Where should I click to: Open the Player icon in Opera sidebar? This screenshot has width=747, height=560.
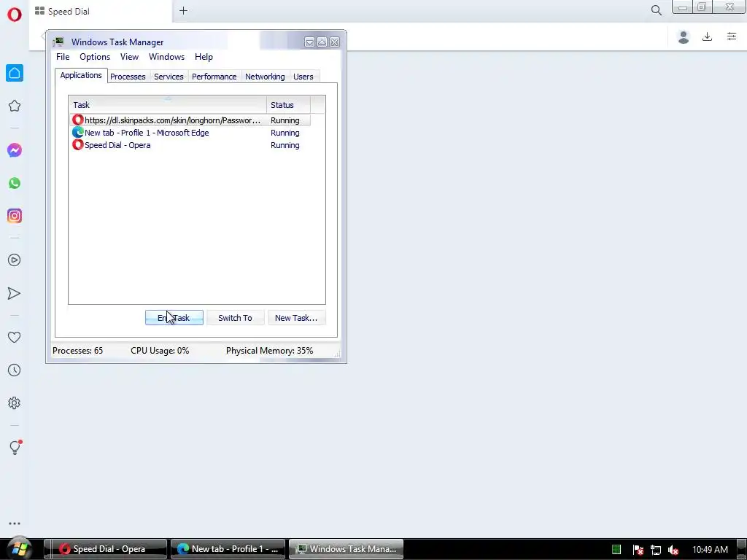point(15,260)
